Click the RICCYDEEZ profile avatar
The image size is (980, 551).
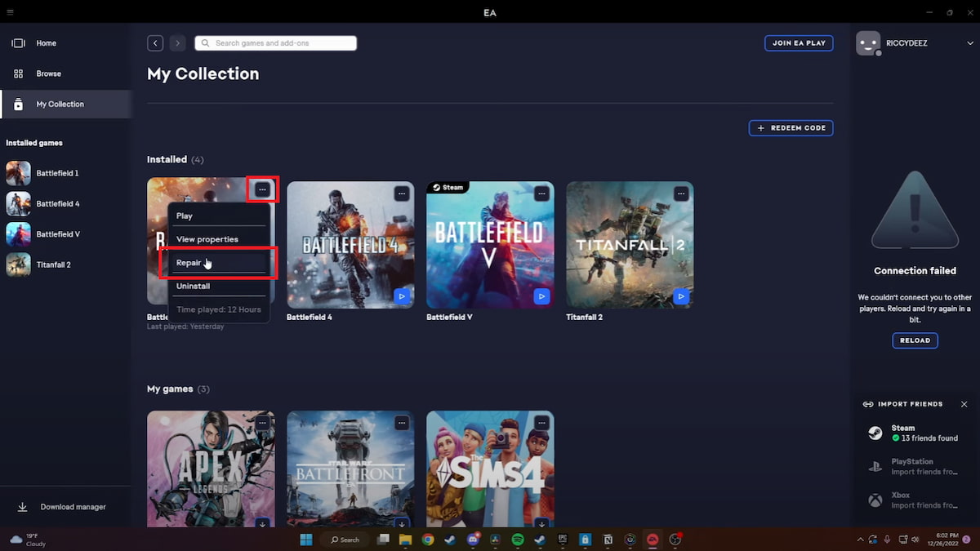(867, 42)
